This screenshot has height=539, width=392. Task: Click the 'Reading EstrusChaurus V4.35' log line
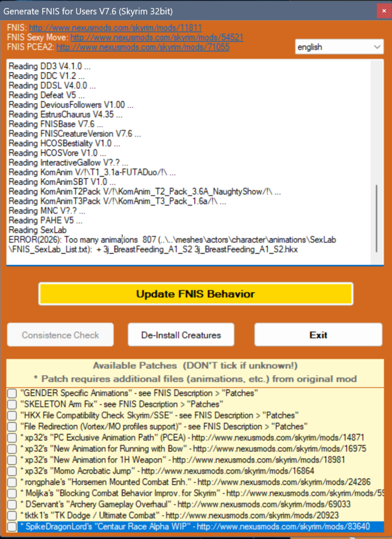[x=66, y=114]
